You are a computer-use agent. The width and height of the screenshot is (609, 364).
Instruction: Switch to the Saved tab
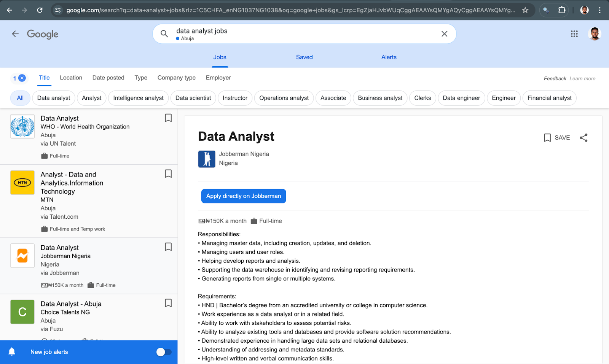coord(304,57)
